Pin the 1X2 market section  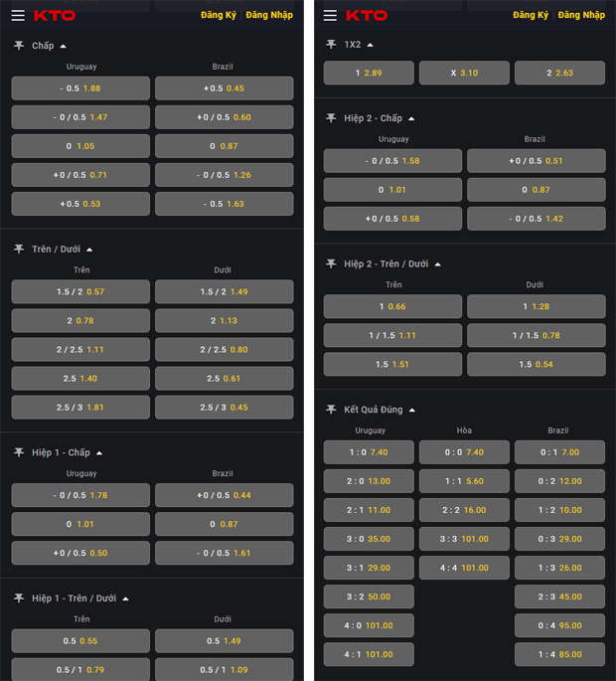pyautogui.click(x=332, y=45)
